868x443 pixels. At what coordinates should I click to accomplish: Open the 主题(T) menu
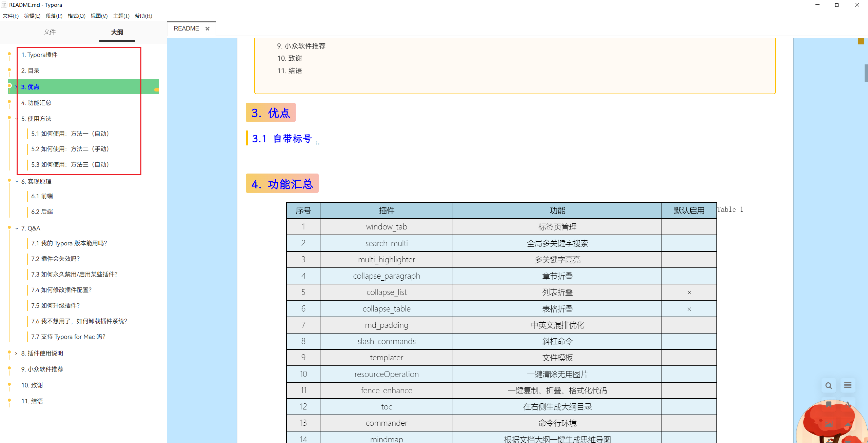(x=121, y=16)
